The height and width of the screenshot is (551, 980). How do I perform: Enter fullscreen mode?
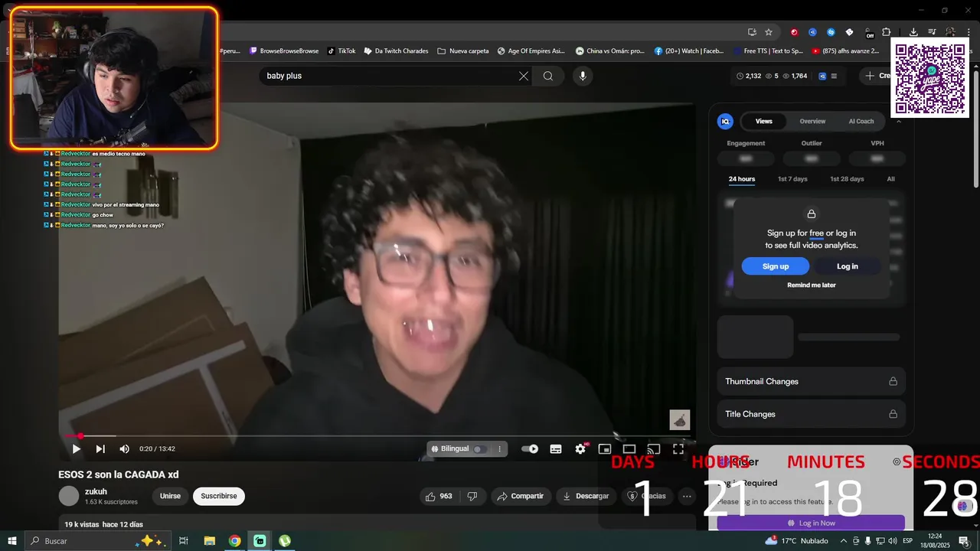[x=678, y=449]
